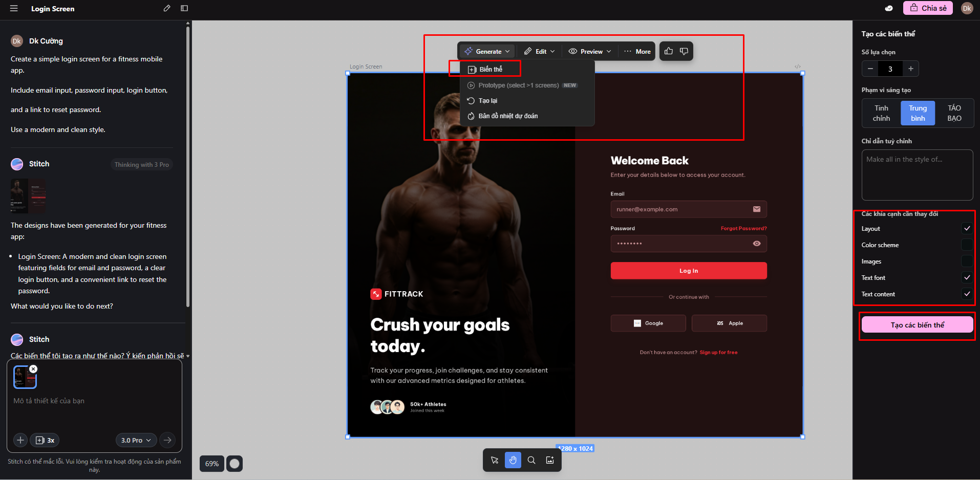Click the add image tool icon
The height and width of the screenshot is (480, 980).
tap(550, 460)
